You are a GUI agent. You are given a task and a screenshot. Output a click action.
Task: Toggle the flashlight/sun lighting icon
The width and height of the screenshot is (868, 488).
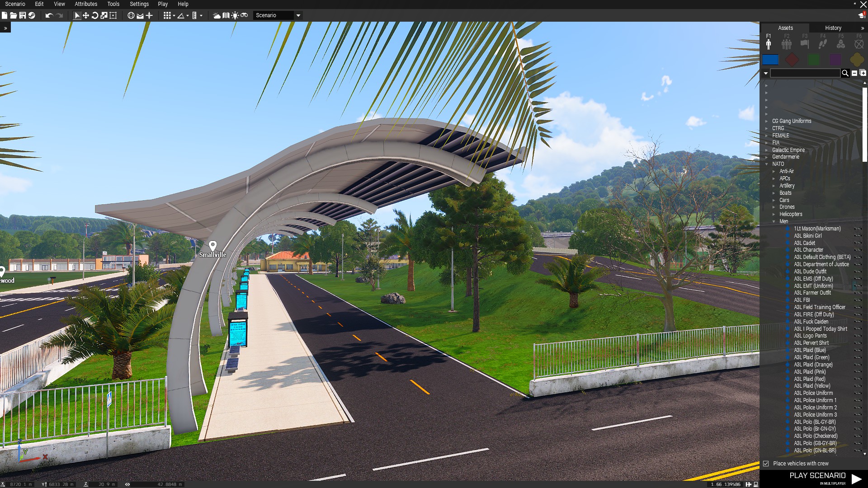(235, 15)
